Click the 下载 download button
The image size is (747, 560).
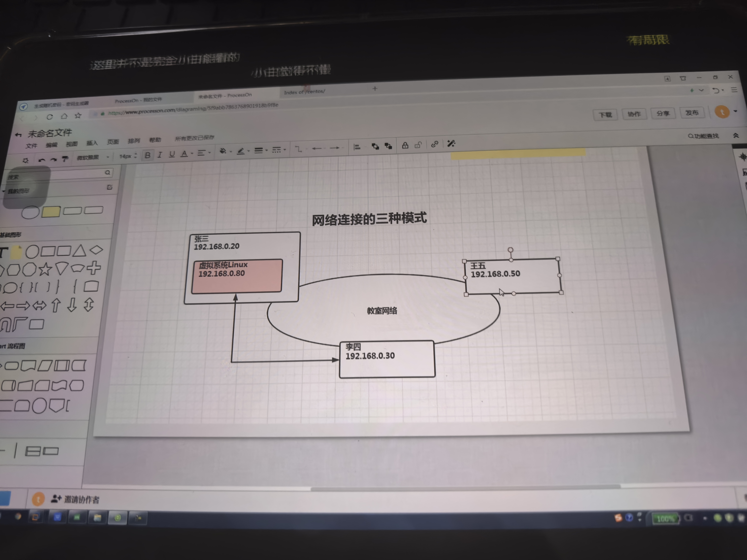(x=605, y=115)
